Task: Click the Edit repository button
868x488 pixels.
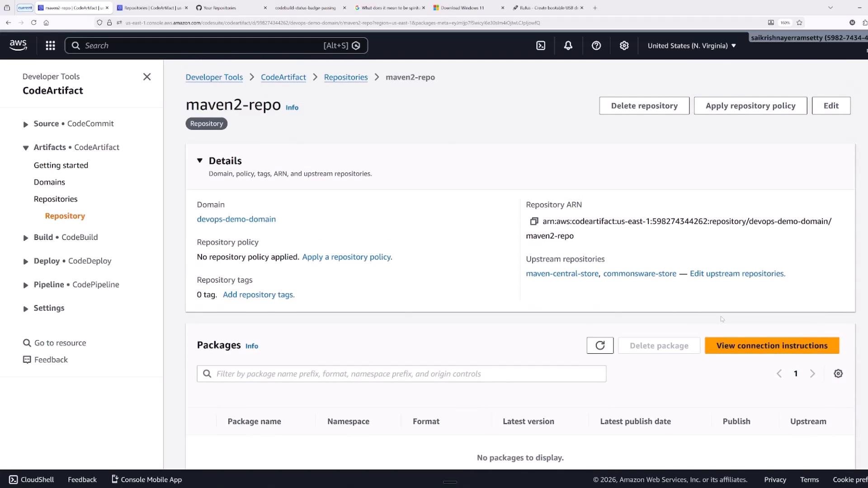Action: (x=831, y=106)
